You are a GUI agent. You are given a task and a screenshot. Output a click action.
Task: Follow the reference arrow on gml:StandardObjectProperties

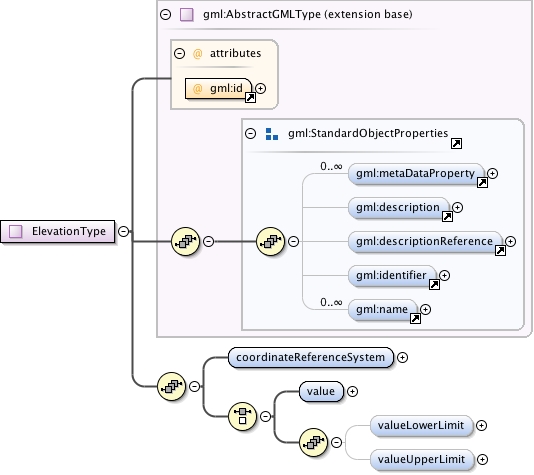456,144
